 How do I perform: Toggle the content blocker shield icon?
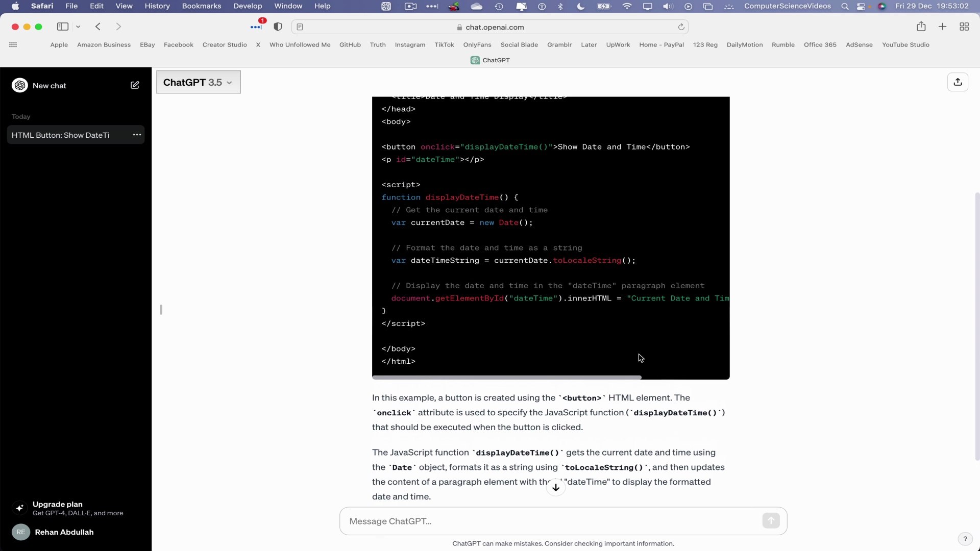click(x=278, y=27)
